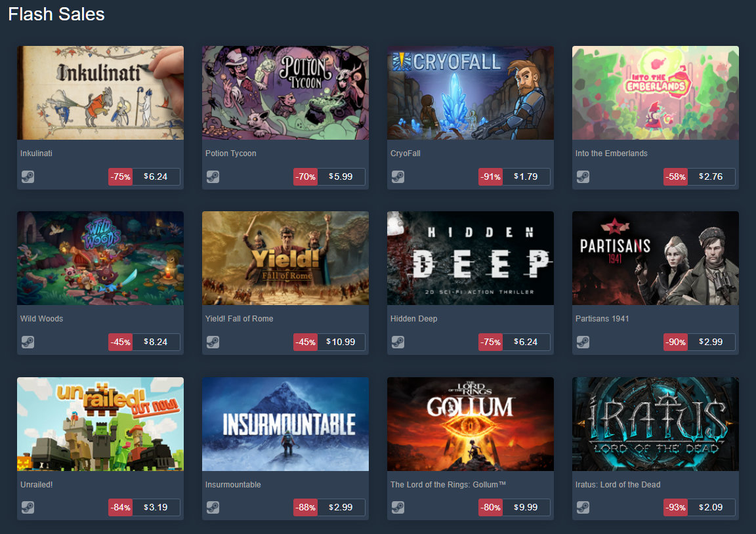This screenshot has width=756, height=534.
Task: Click the Steam icon under Insurmountable
Action: [x=213, y=508]
